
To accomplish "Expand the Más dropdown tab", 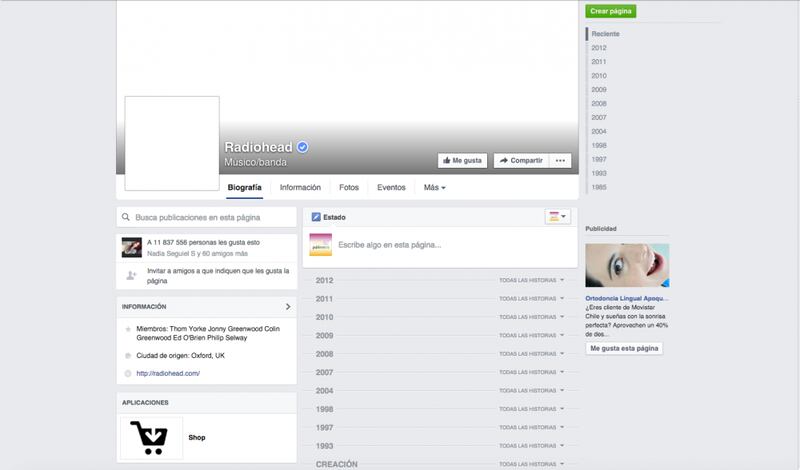I will tap(435, 187).
